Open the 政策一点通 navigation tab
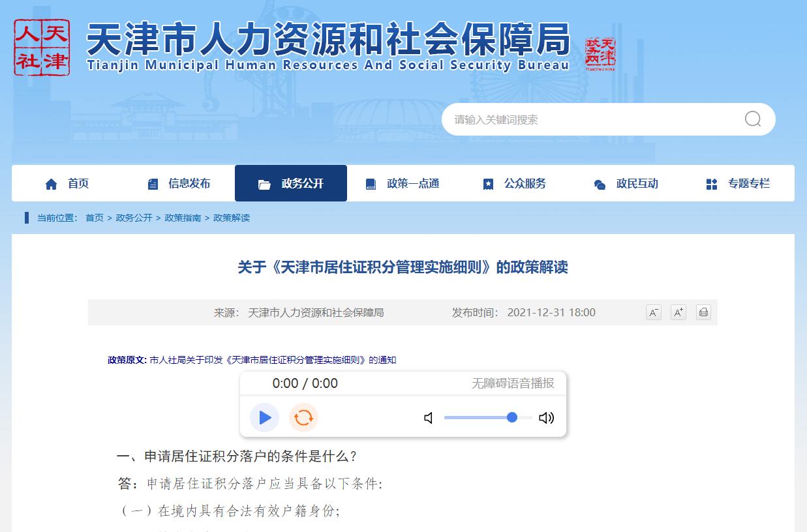Viewport: 807px width, 532px height. (403, 183)
